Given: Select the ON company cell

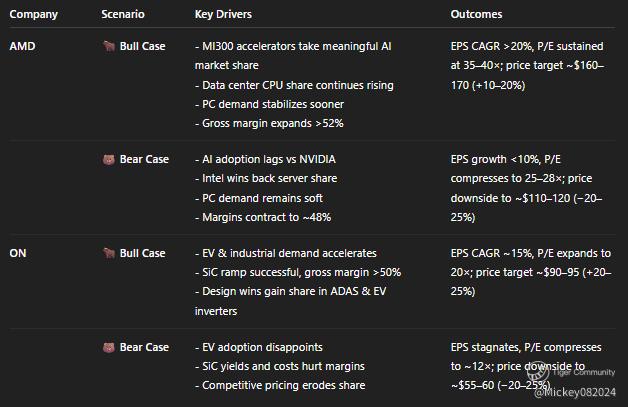Looking at the screenshot, I should (x=18, y=253).
